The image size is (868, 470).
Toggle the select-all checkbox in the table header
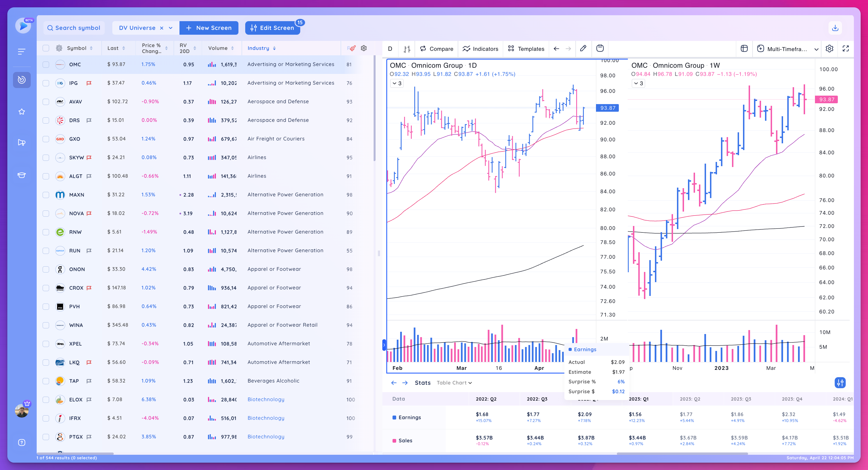point(46,48)
